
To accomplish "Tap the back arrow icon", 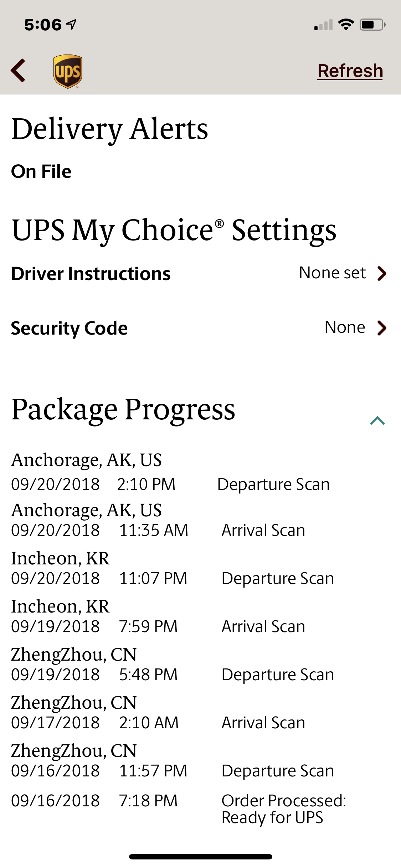I will coord(19,71).
